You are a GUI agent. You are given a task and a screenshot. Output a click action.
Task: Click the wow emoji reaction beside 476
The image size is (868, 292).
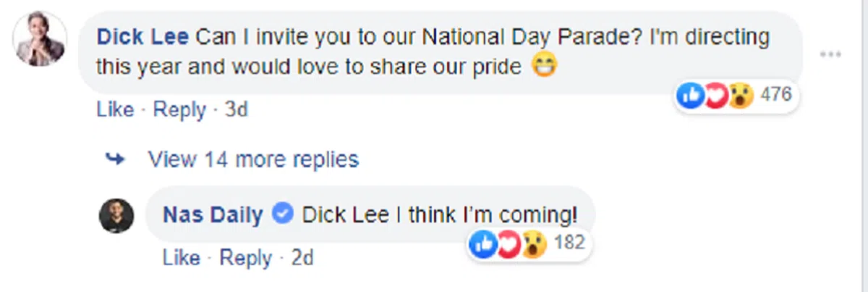(741, 95)
